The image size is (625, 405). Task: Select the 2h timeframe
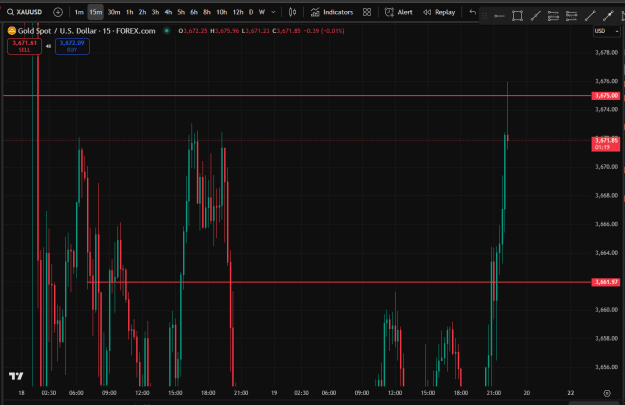[142, 12]
